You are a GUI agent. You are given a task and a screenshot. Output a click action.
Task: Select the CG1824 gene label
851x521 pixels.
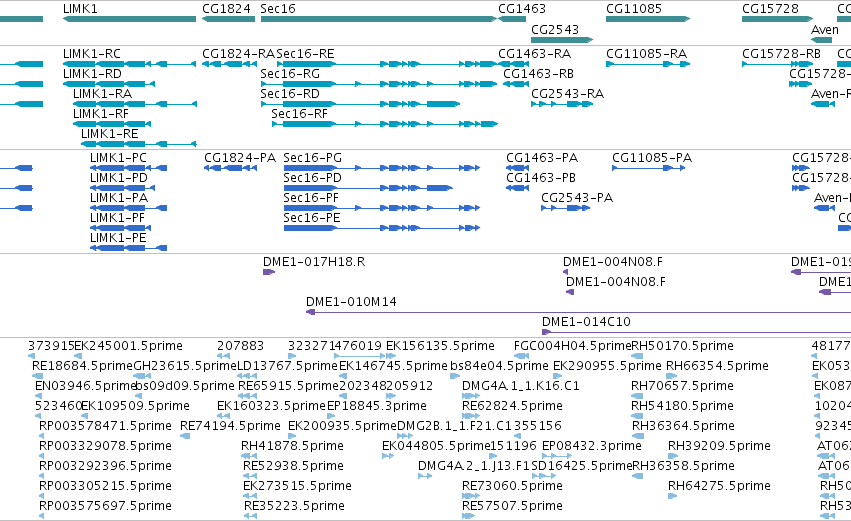[226, 9]
